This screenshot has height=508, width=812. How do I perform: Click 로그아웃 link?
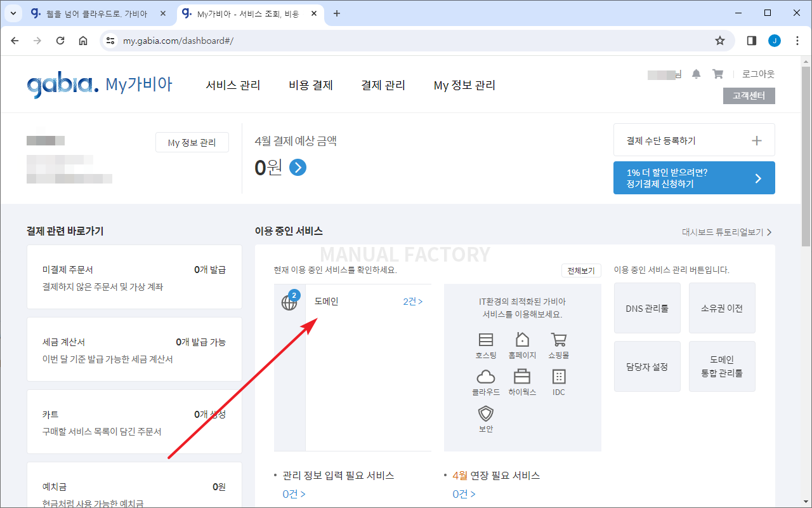tap(759, 74)
